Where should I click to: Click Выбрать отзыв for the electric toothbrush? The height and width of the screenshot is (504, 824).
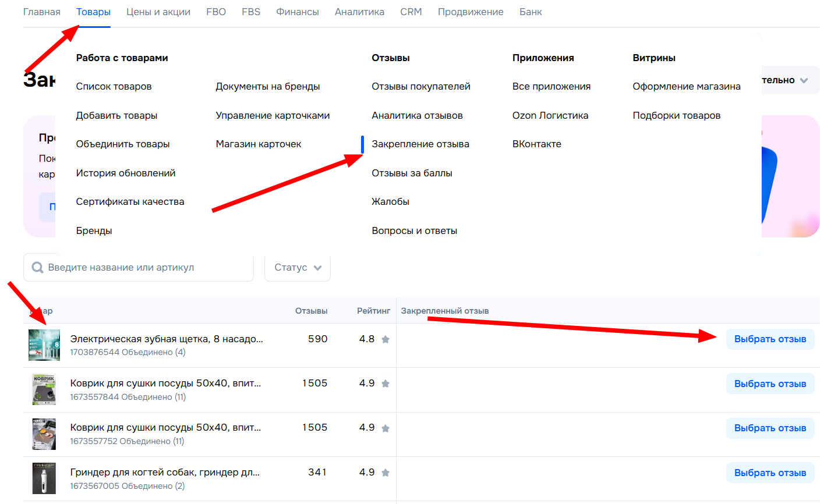click(x=769, y=339)
